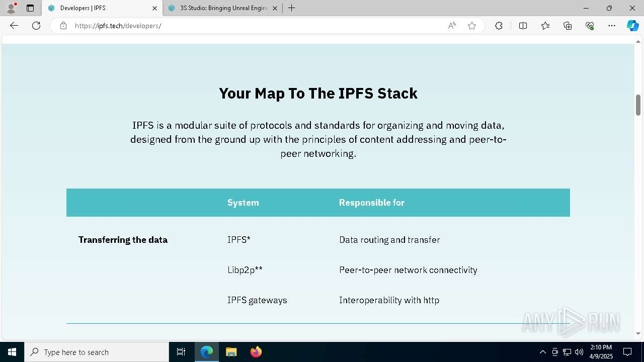
Task: Switch to Developers | IPFS tab
Action: [102, 8]
